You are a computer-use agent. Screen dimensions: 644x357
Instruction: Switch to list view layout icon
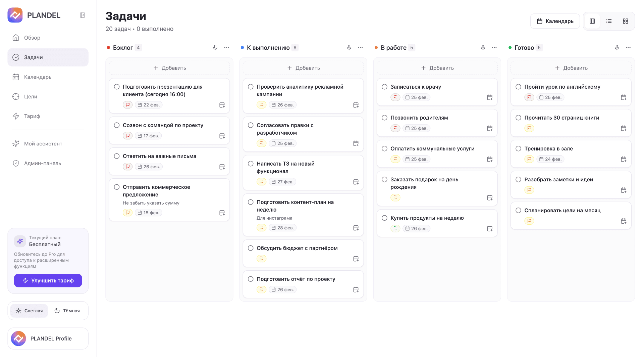tap(609, 21)
